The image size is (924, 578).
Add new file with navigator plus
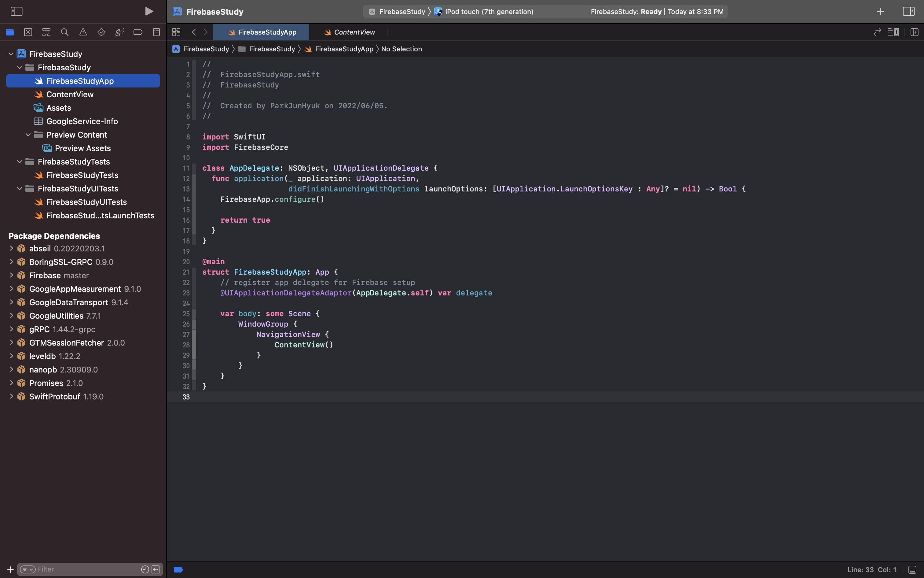coord(10,569)
